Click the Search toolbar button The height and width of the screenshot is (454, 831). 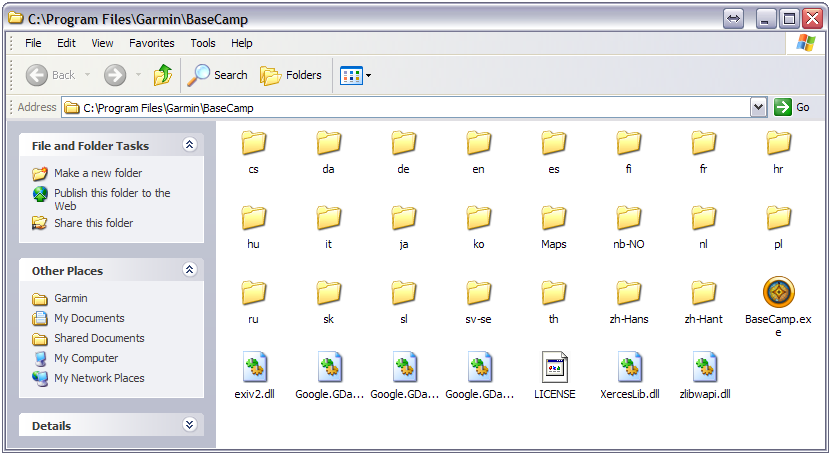point(218,75)
